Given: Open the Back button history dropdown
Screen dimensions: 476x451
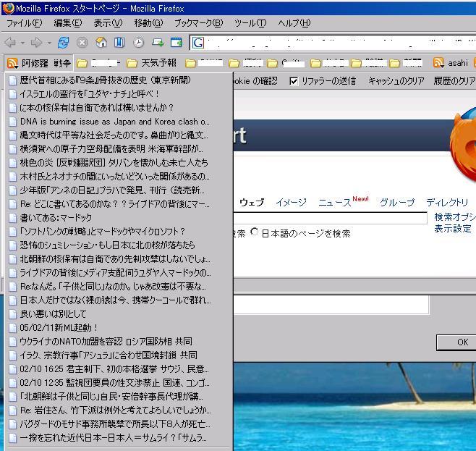Looking at the screenshot, I should click(x=22, y=43).
